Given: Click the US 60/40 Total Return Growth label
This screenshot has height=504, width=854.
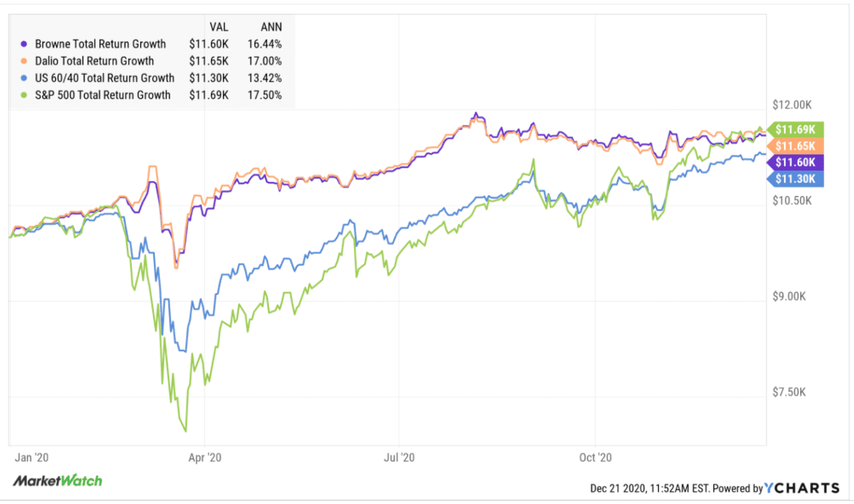Looking at the screenshot, I should 103,78.
